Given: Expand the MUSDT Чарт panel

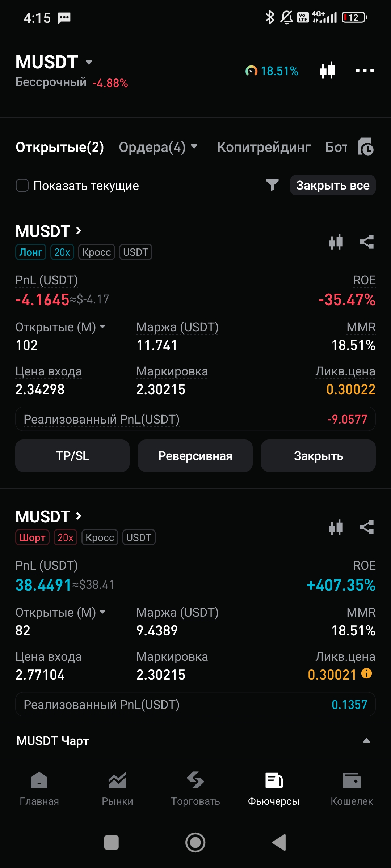Looking at the screenshot, I should [366, 740].
